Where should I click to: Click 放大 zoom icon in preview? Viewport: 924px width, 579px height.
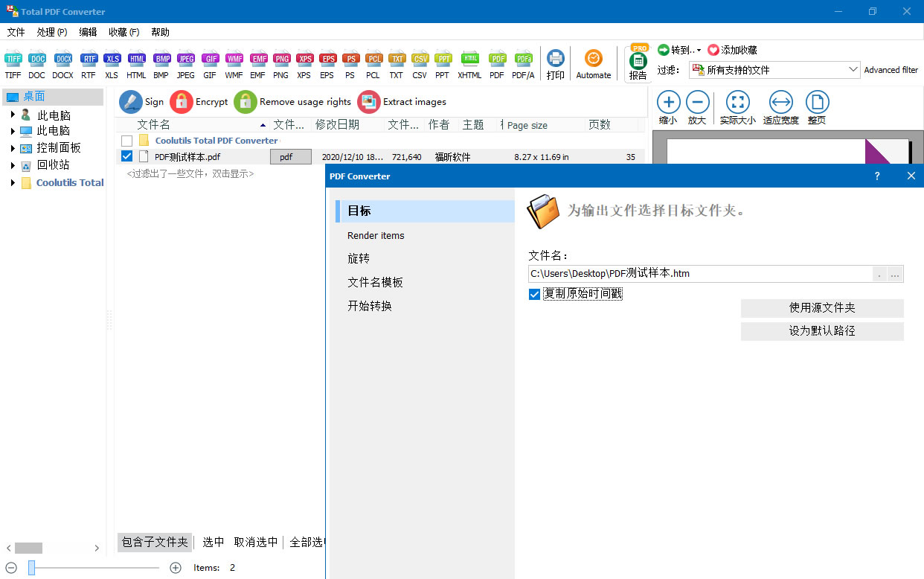pyautogui.click(x=697, y=102)
